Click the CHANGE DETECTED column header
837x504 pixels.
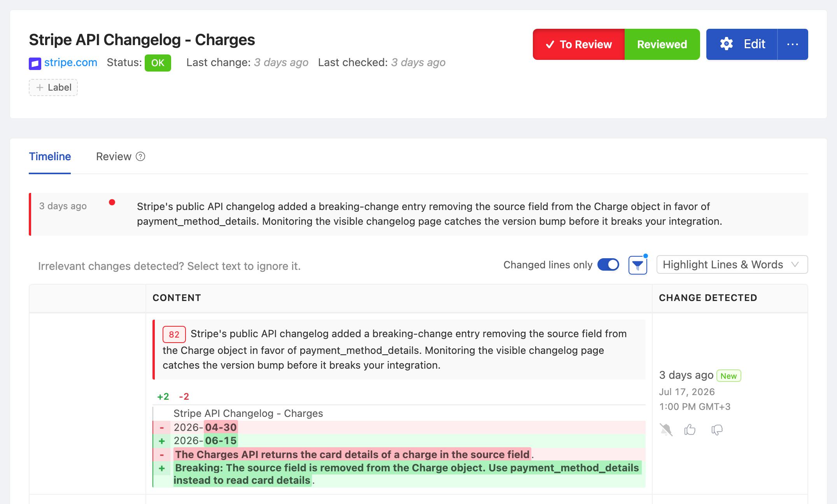(x=708, y=298)
